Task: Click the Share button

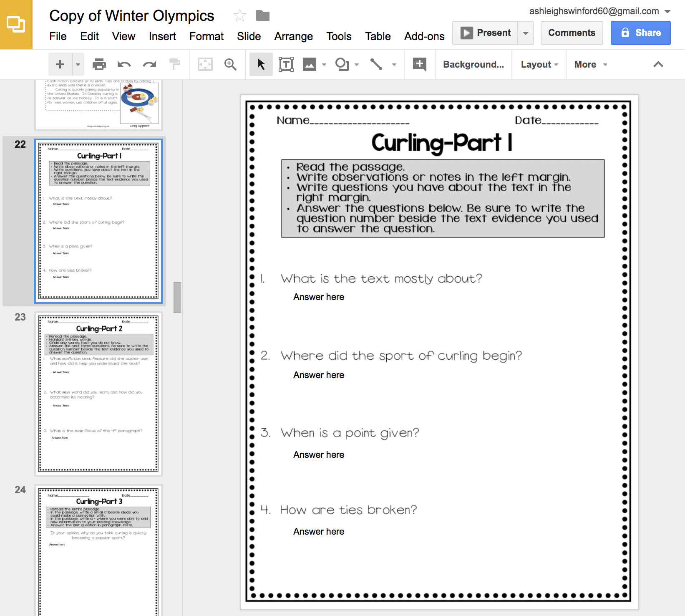Action: pyautogui.click(x=640, y=33)
